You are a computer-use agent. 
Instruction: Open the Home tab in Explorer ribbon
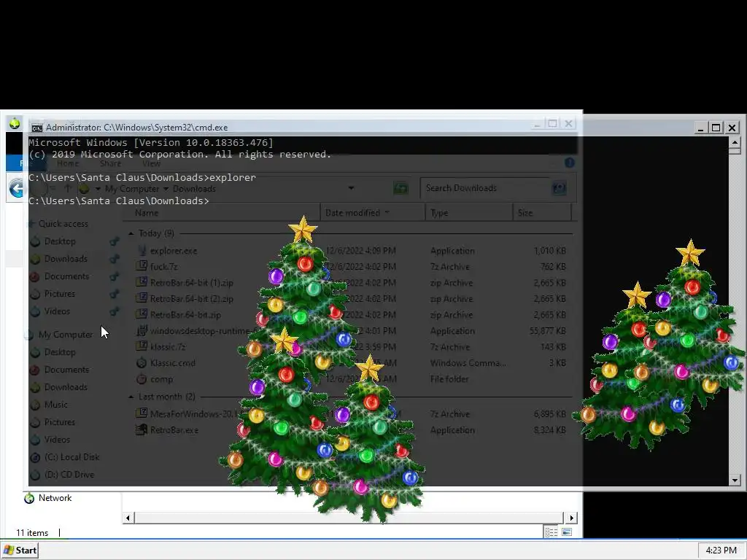[68, 163]
